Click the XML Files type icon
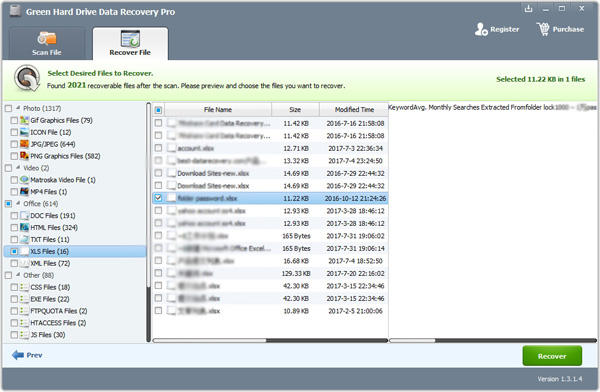 tap(24, 263)
